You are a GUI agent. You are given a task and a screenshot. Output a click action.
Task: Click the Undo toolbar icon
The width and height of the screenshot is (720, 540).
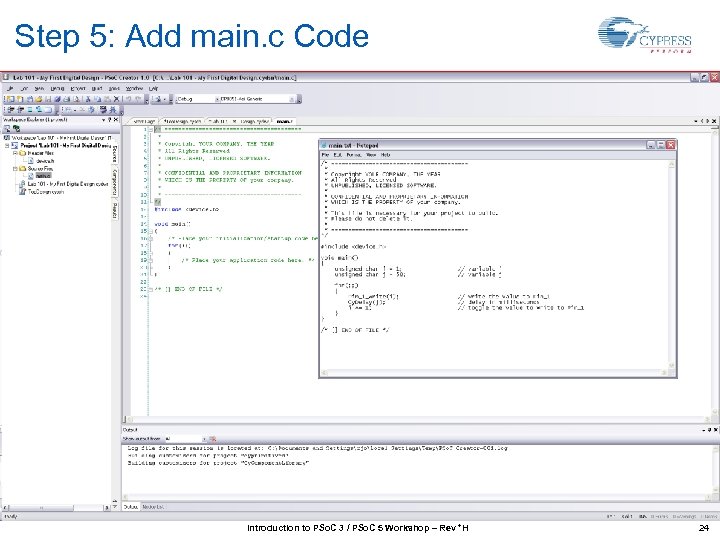(129, 99)
